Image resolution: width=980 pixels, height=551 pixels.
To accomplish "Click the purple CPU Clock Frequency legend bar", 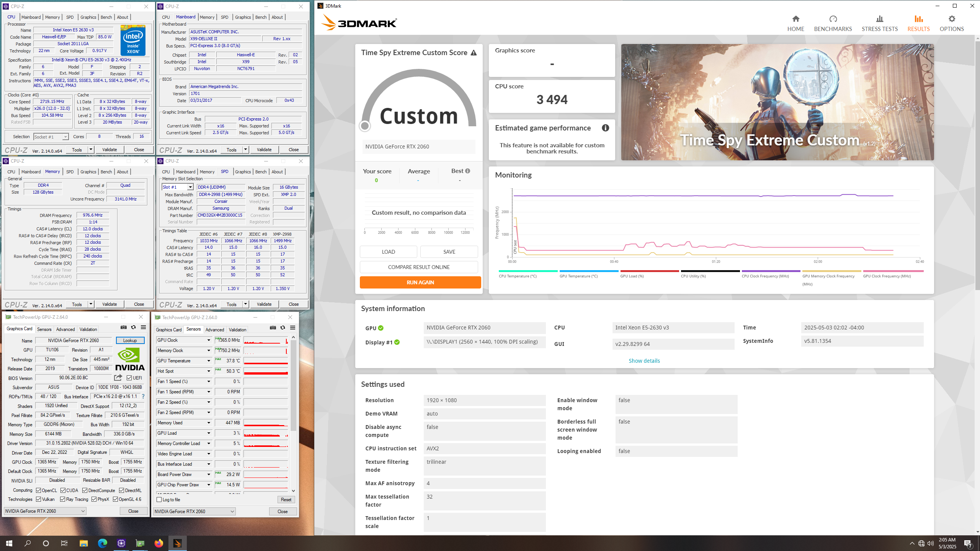I will [771, 271].
